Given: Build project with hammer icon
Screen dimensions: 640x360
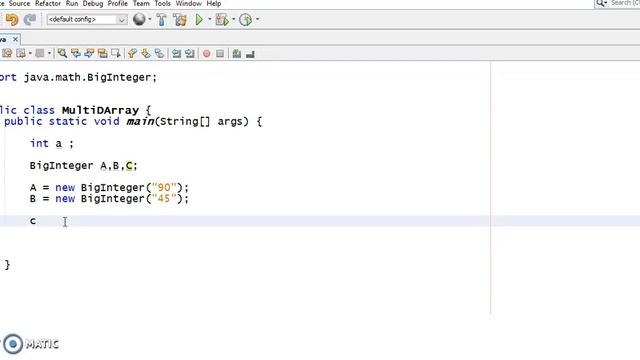Looking at the screenshot, I should (x=162, y=19).
